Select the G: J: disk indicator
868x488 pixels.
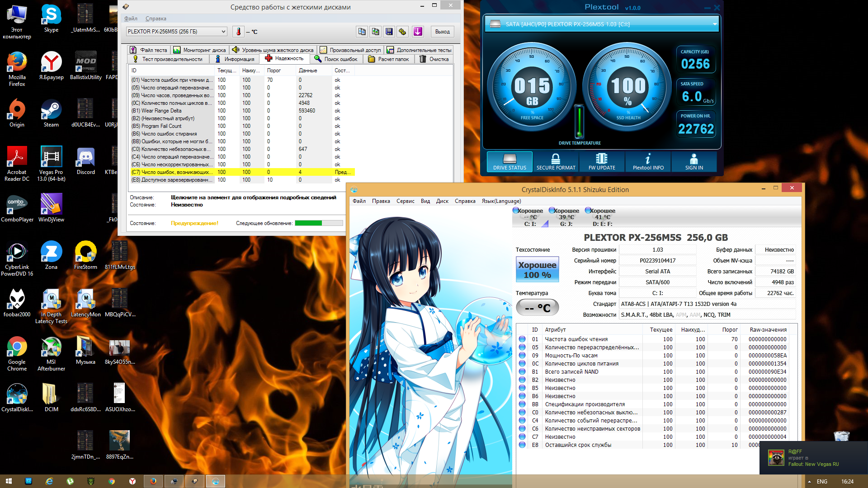(x=566, y=217)
